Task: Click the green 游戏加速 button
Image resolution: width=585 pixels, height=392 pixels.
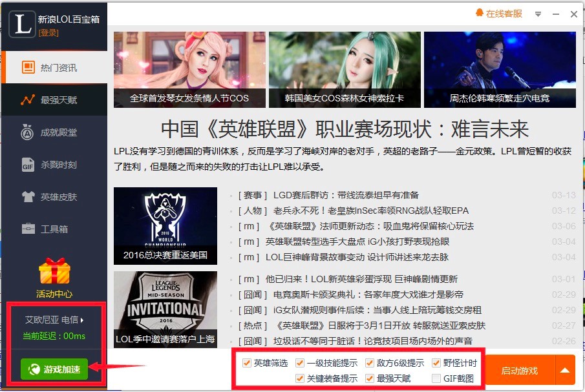Action: [x=54, y=369]
